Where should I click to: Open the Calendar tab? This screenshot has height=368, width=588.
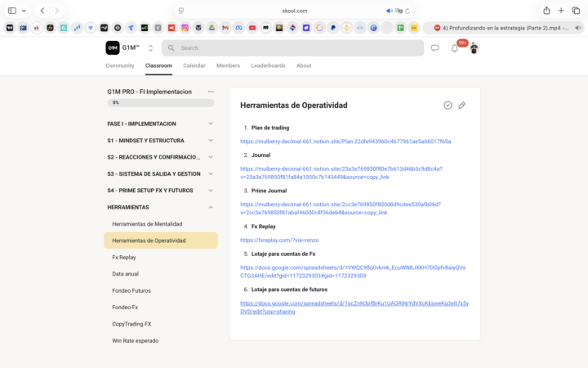point(194,65)
